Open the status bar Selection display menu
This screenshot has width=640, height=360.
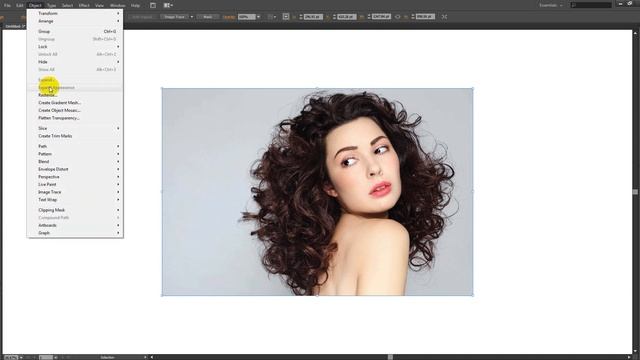click(x=145, y=357)
